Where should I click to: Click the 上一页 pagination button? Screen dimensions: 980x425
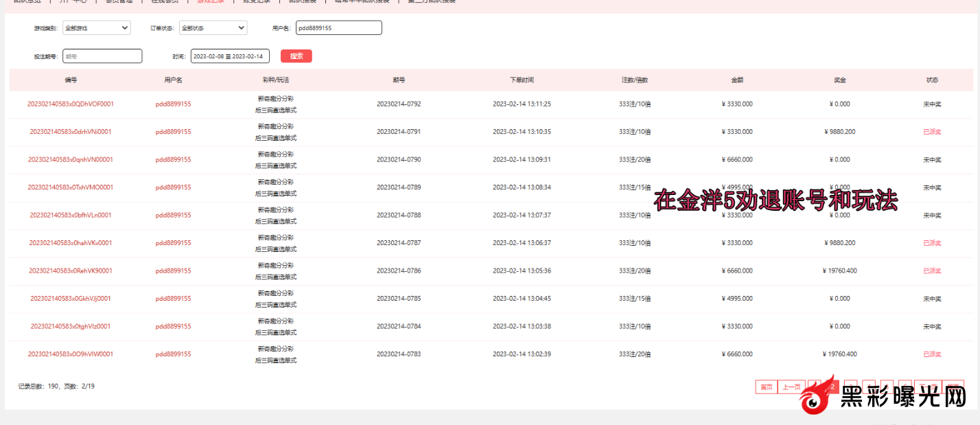(791, 387)
